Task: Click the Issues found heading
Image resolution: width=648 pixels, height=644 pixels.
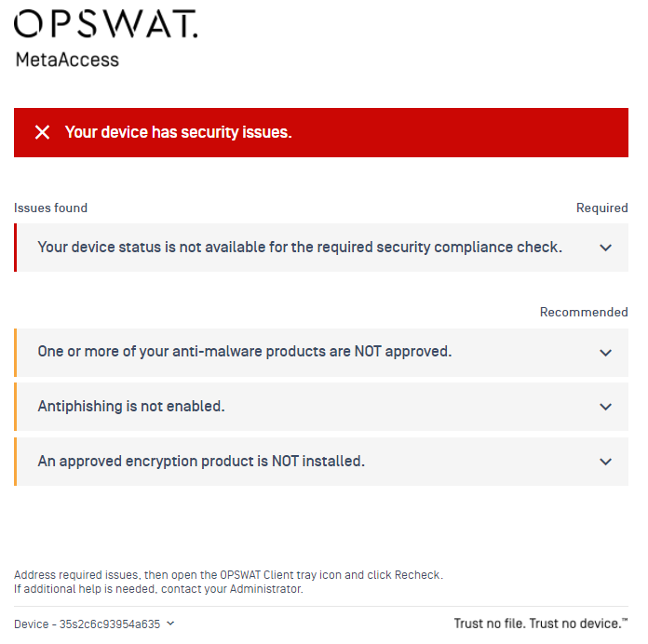Action: [51, 208]
